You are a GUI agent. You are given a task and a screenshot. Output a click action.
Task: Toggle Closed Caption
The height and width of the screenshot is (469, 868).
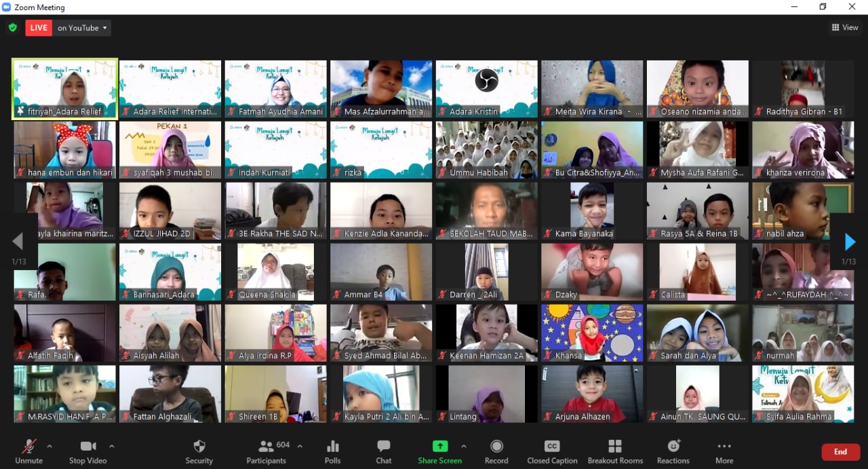coord(552,451)
